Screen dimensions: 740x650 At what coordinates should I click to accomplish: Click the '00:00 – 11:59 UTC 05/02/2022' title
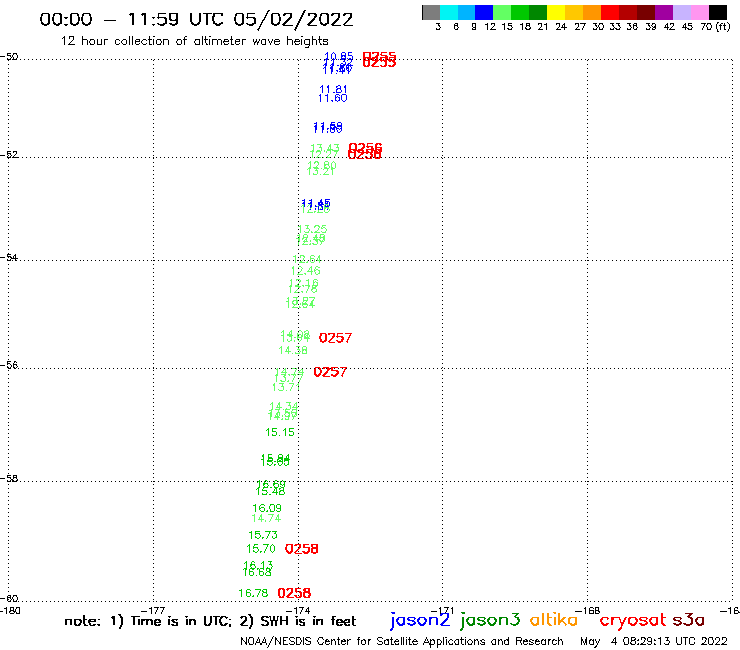tap(196, 19)
